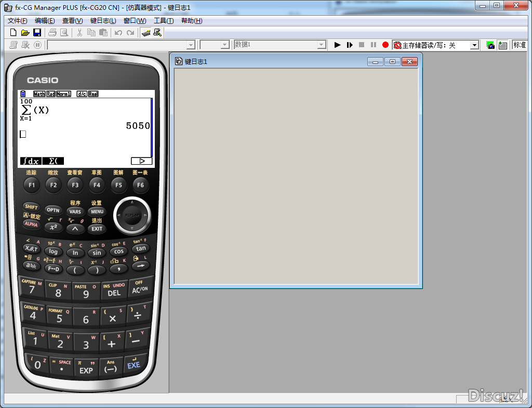
Task: Click the VARS key on calculator
Action: coord(75,212)
